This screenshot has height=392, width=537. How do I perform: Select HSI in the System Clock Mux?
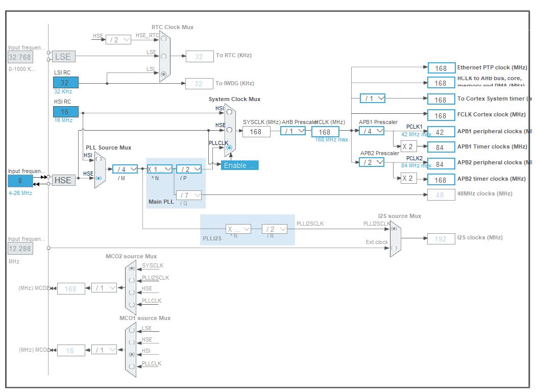coord(229,112)
